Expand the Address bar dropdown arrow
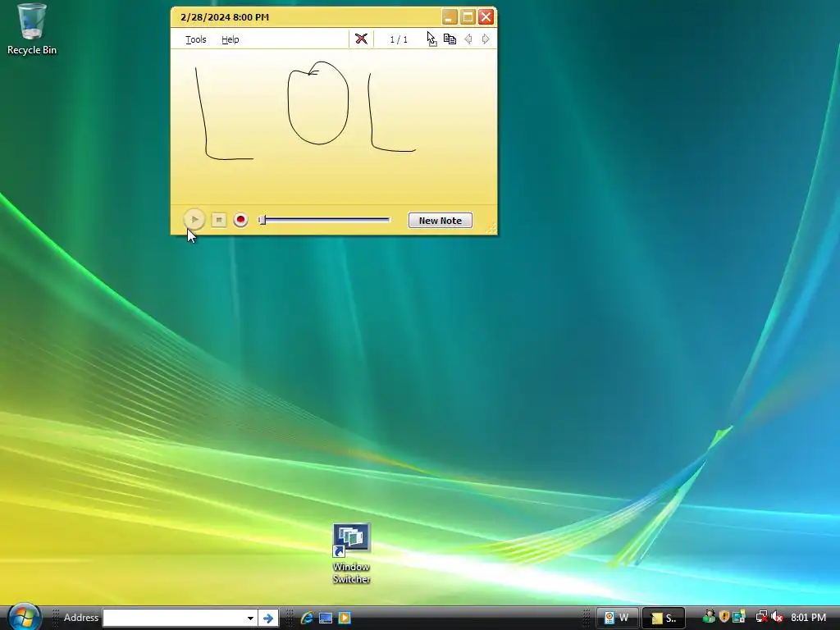Screen dimensions: 840x630 tap(250, 618)
